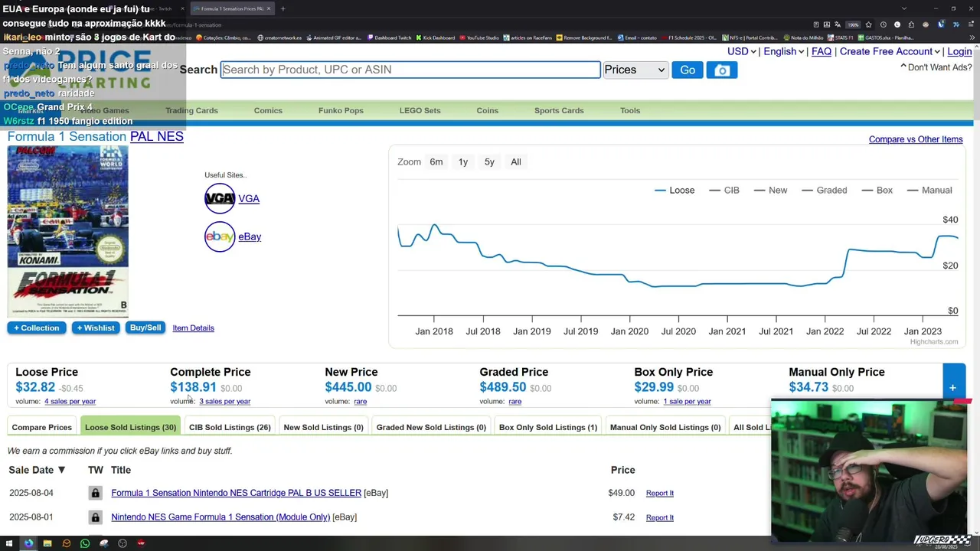
Task: Set chart zoom to 6m
Action: [436, 161]
